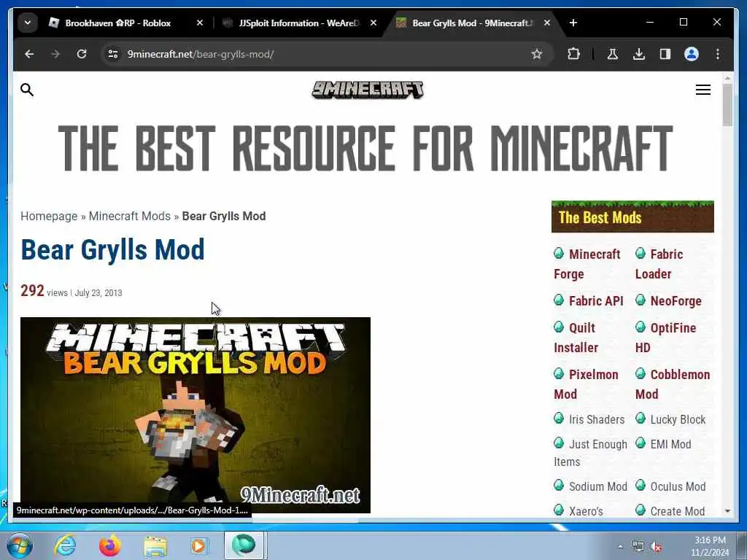Close the Bear Grylls Mod tab
Image resolution: width=747 pixels, height=560 pixels.
pyautogui.click(x=547, y=23)
